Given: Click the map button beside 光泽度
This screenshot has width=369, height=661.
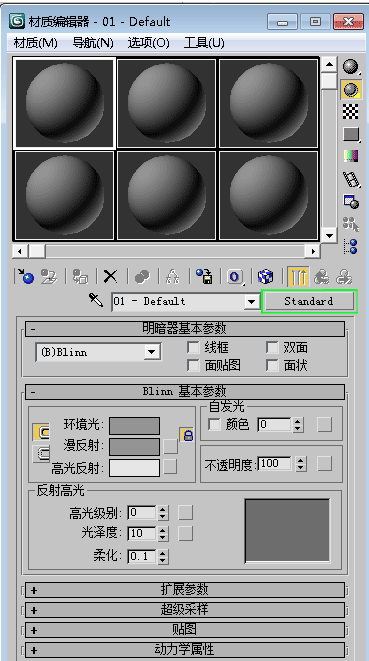Looking at the screenshot, I should pos(186,533).
